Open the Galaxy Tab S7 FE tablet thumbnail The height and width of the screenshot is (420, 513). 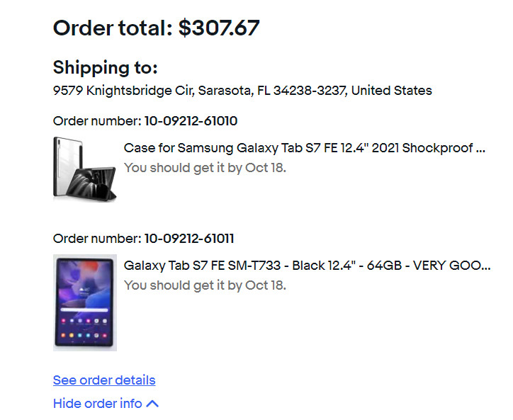[x=85, y=302]
